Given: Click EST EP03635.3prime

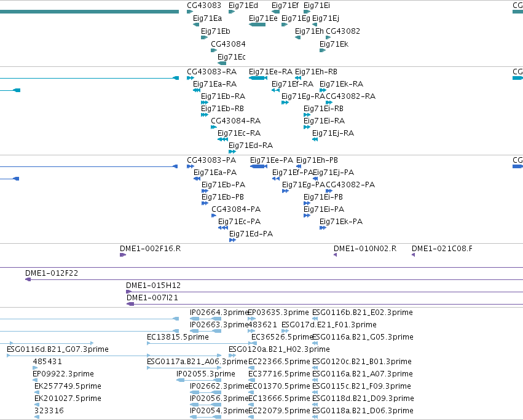Looking at the screenshot, I should [x=278, y=313].
